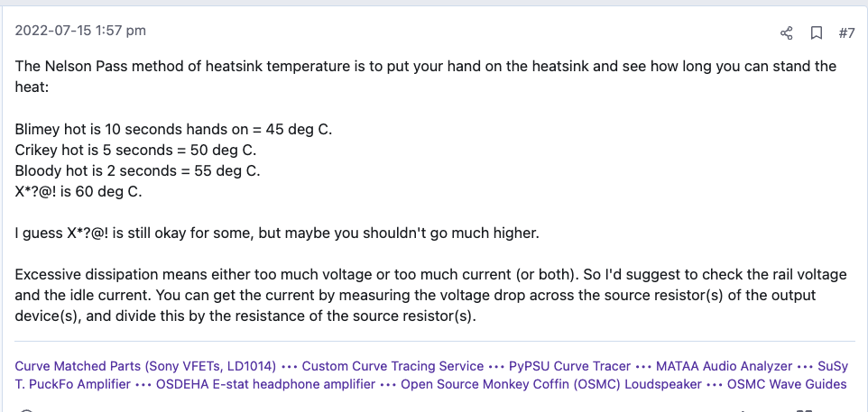868x412 pixels.
Task: Click the "I guess X*?@! is still okay" sentence
Action: pyautogui.click(x=276, y=233)
